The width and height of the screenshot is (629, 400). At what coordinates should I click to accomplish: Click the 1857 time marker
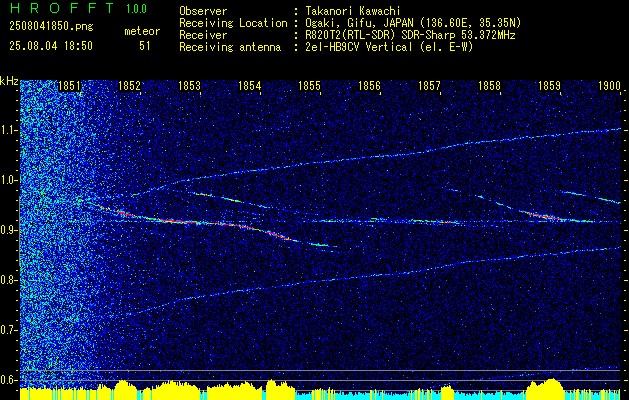[429, 86]
